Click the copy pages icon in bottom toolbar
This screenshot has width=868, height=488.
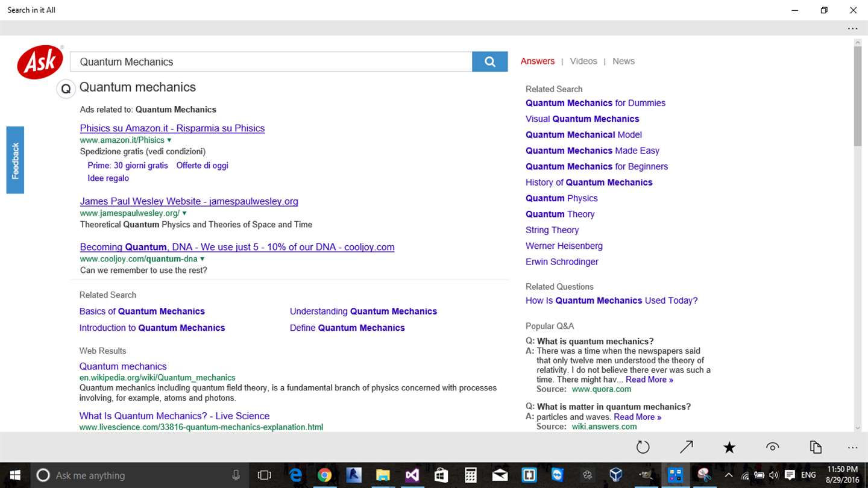pyautogui.click(x=816, y=447)
